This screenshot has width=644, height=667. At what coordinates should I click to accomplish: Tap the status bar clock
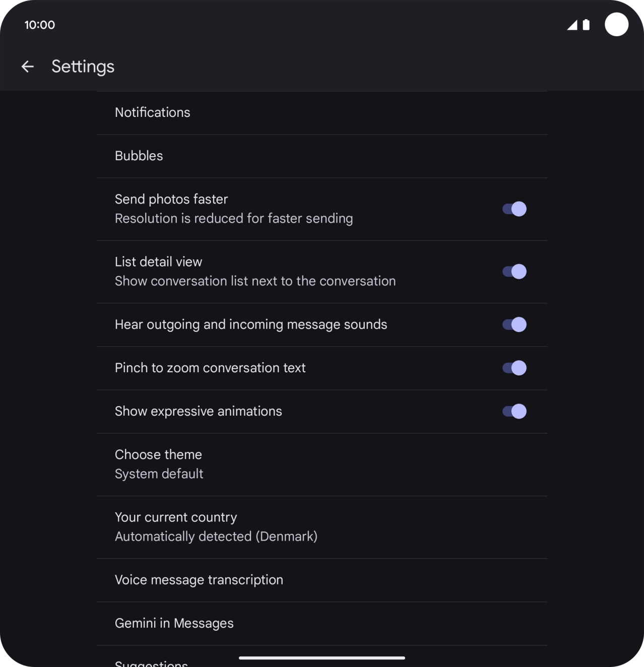tap(40, 25)
